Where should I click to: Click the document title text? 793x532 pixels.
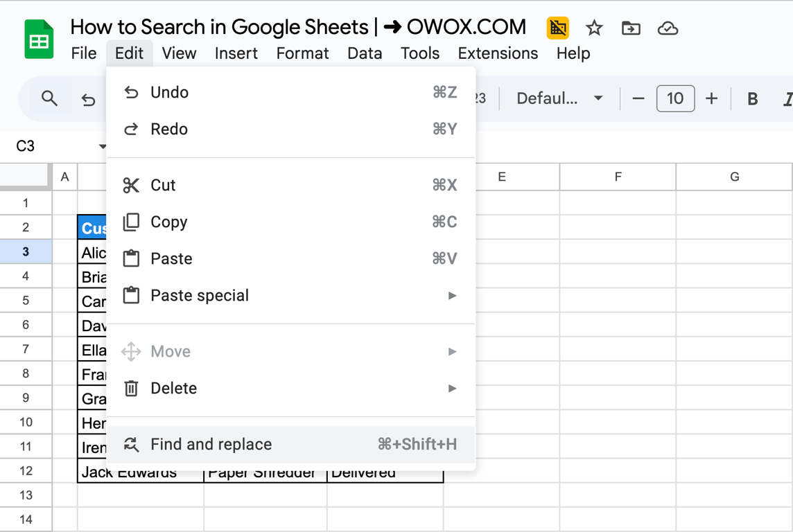298,27
